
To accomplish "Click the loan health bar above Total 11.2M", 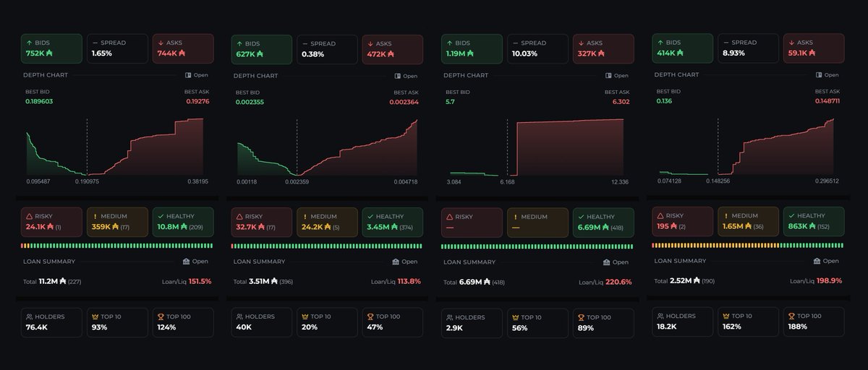I will coord(117,246).
